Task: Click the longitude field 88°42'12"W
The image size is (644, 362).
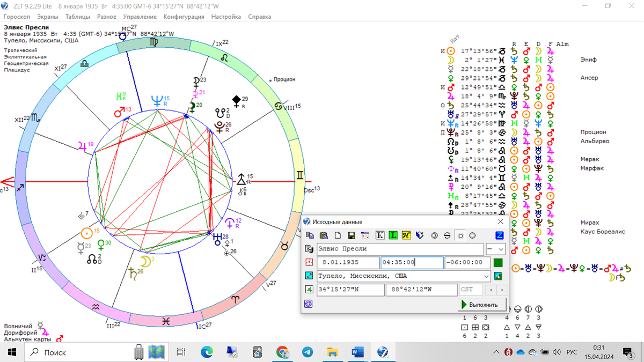Action: point(421,290)
